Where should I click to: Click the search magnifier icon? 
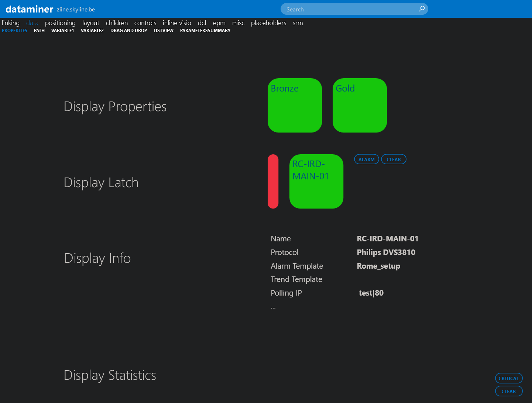click(422, 9)
